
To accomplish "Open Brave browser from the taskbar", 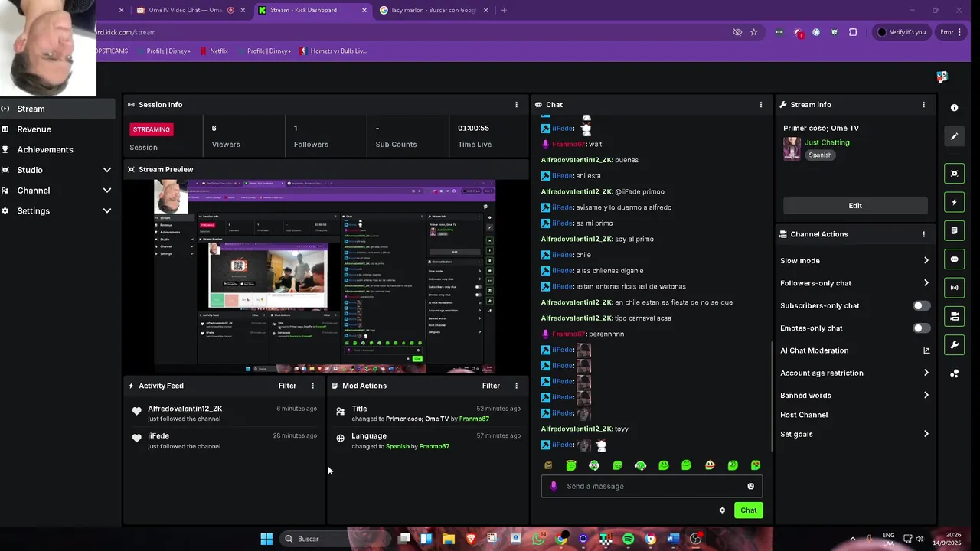I will [x=471, y=539].
